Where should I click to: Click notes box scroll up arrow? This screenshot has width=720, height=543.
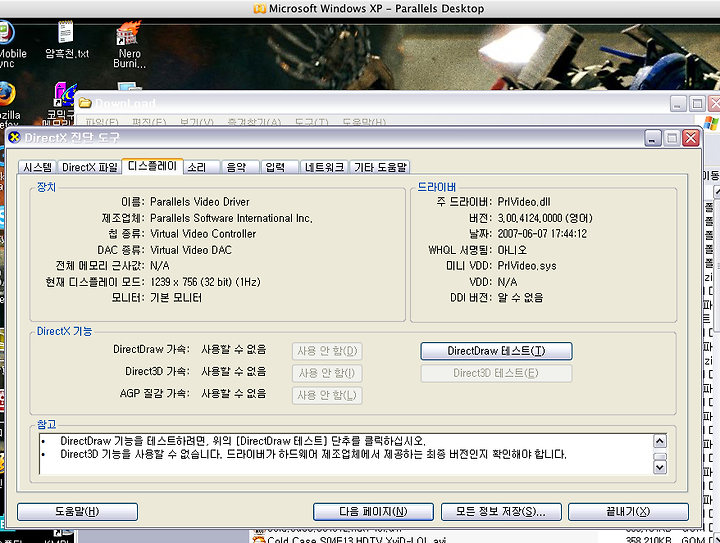pos(660,441)
